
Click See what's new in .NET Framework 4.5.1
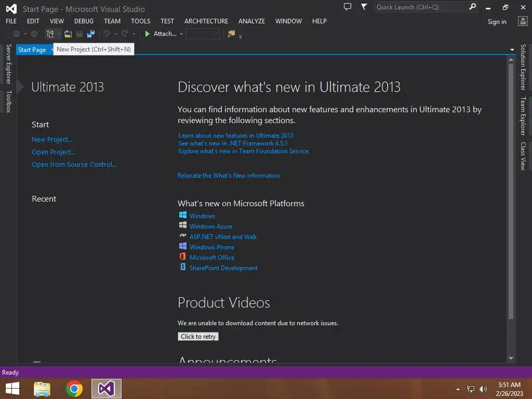233,143
